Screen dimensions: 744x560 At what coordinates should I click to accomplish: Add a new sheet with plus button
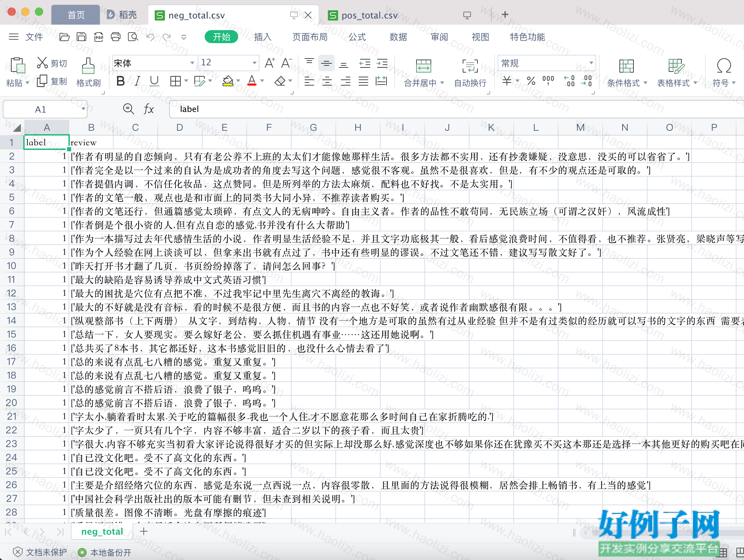[144, 531]
